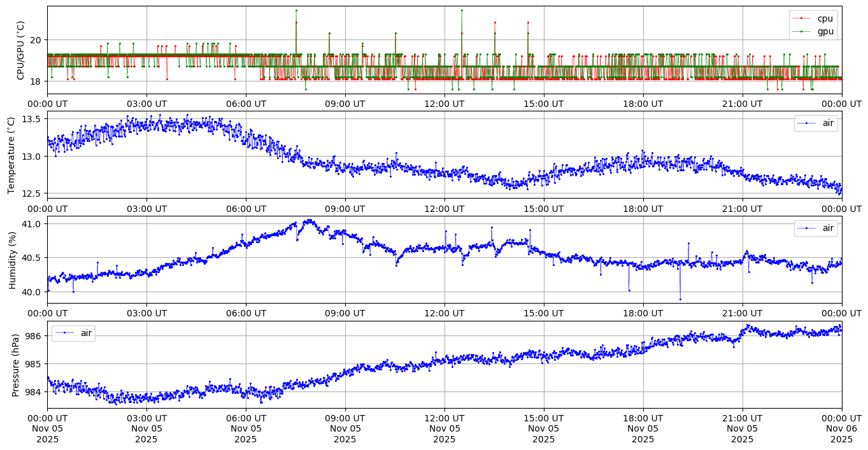Screen dimensions: 868x450
Task: Click the deepest humidity dip after 18:00 UT
Action: 680,299
